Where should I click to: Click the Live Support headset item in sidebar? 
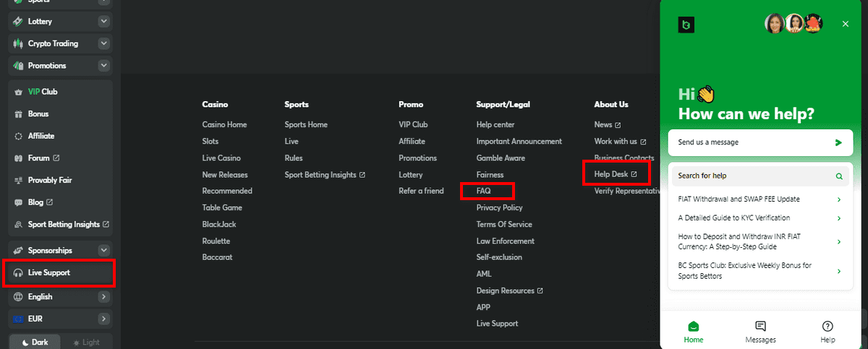click(59, 272)
